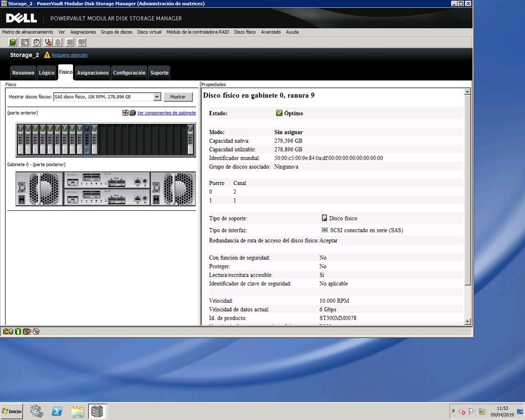Image resolution: width=525 pixels, height=420 pixels.
Task: Open the Inicio start menu
Action: tap(12, 411)
